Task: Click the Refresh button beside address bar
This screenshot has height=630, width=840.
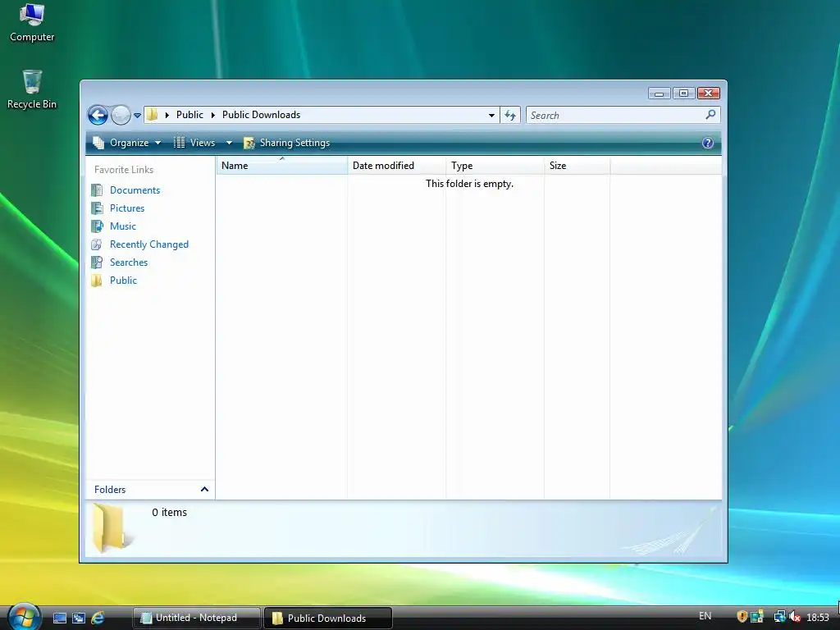Action: pyautogui.click(x=510, y=115)
